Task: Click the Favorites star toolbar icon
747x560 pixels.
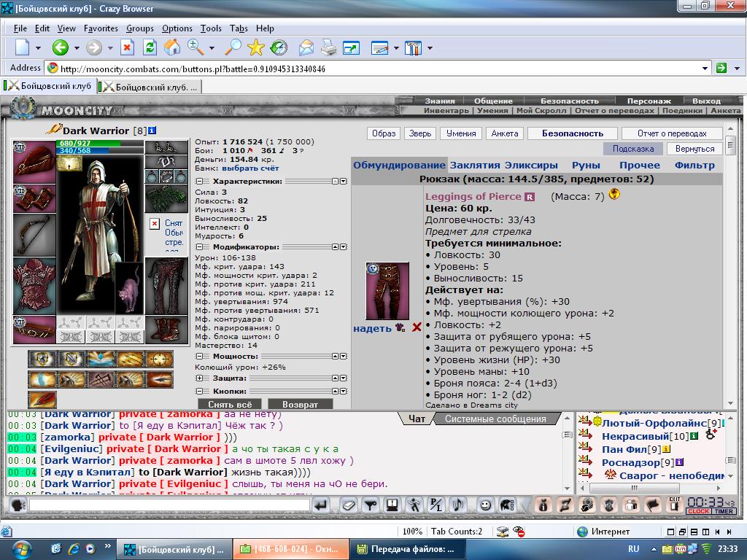Action: (256, 47)
